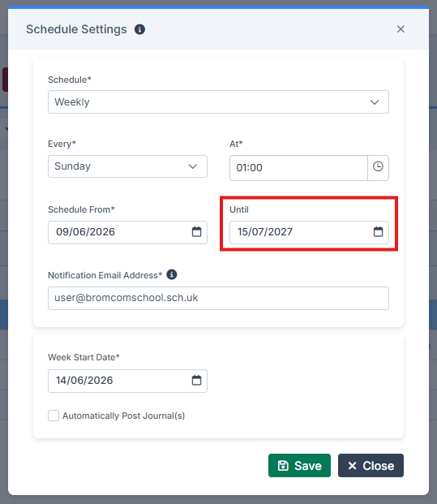Image resolution: width=437 pixels, height=504 pixels.
Task: Expand the Schedule Weekly dropdown
Action: pos(218,102)
